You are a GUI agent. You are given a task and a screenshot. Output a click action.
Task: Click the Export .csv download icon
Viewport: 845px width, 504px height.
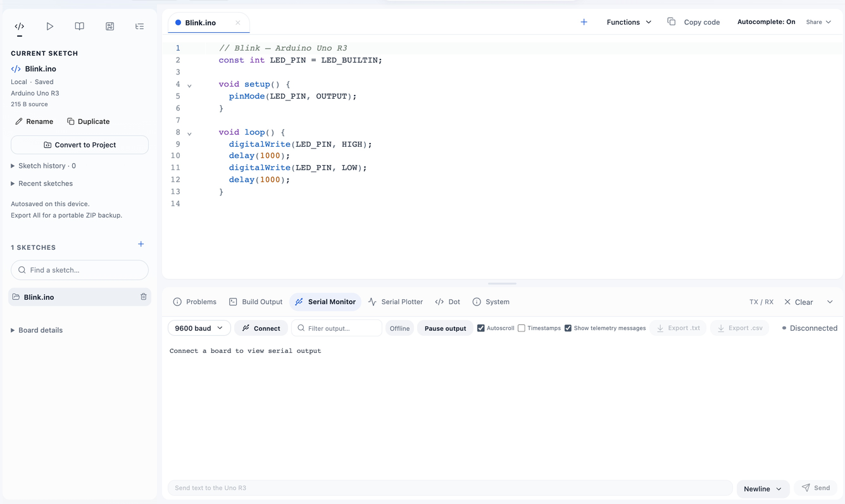(x=721, y=328)
